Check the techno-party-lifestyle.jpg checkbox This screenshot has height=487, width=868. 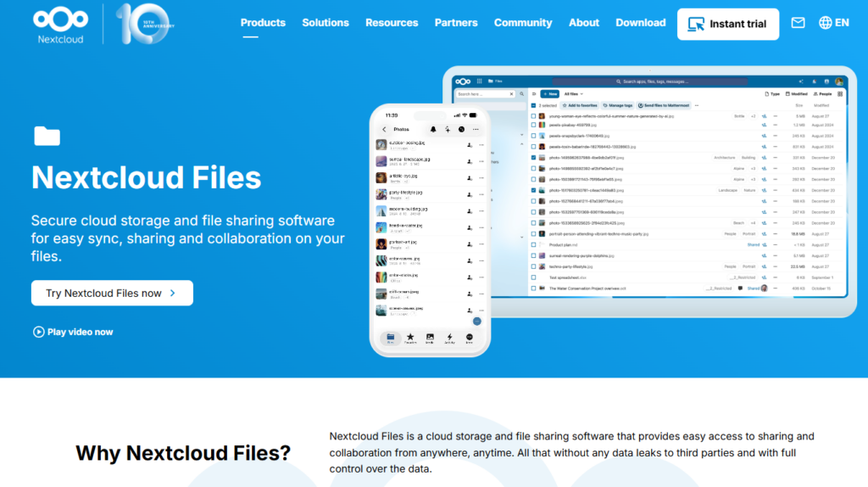534,266
